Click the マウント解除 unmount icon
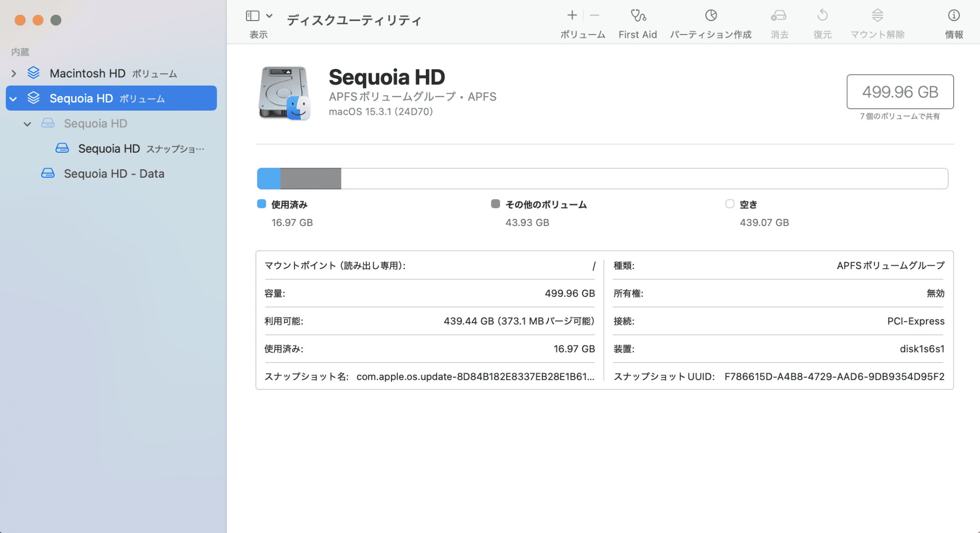This screenshot has width=980, height=533. click(877, 15)
